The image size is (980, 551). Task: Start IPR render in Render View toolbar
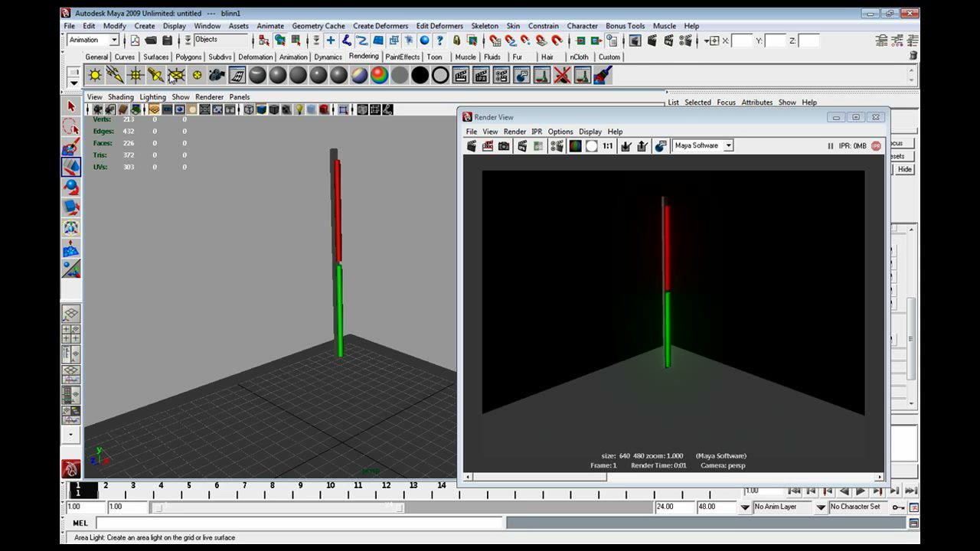pyautogui.click(x=522, y=145)
